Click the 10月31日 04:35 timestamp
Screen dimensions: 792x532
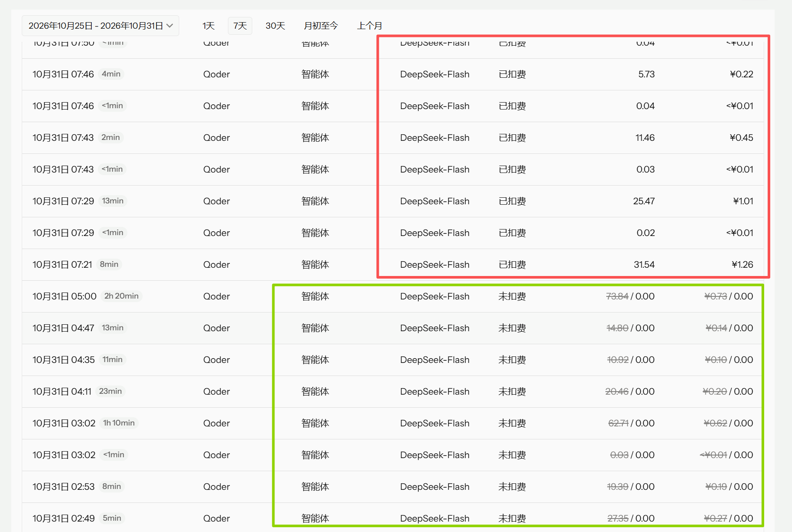[x=63, y=360]
